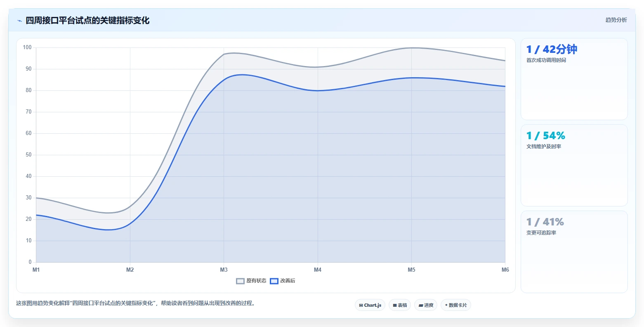Open the 文档维护及时率 metric card

point(574,165)
